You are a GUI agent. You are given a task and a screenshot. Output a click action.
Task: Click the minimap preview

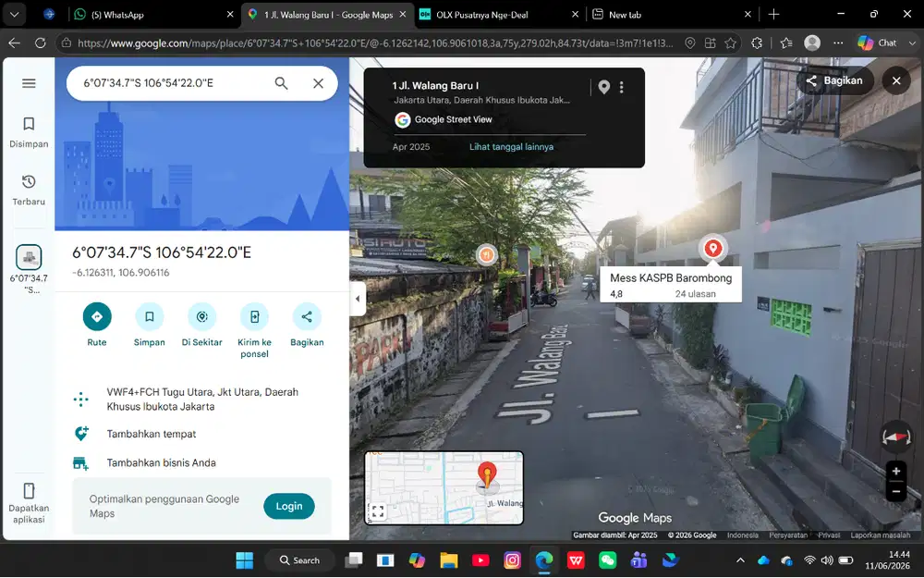point(444,487)
